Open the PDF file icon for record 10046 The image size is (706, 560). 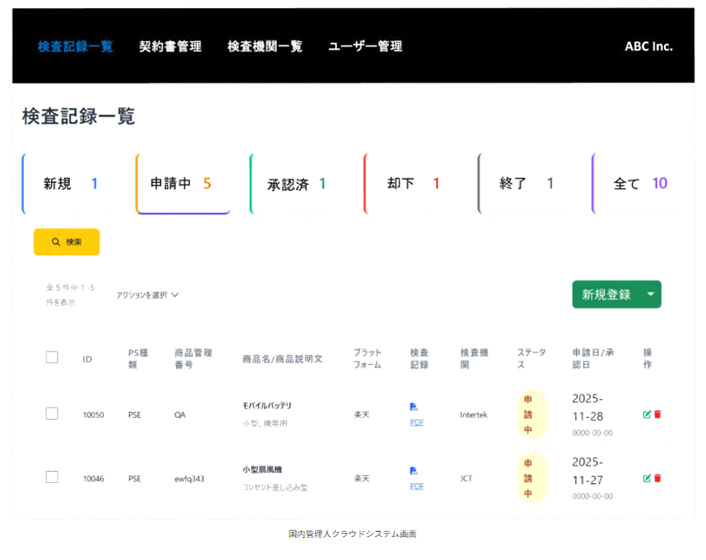(414, 471)
